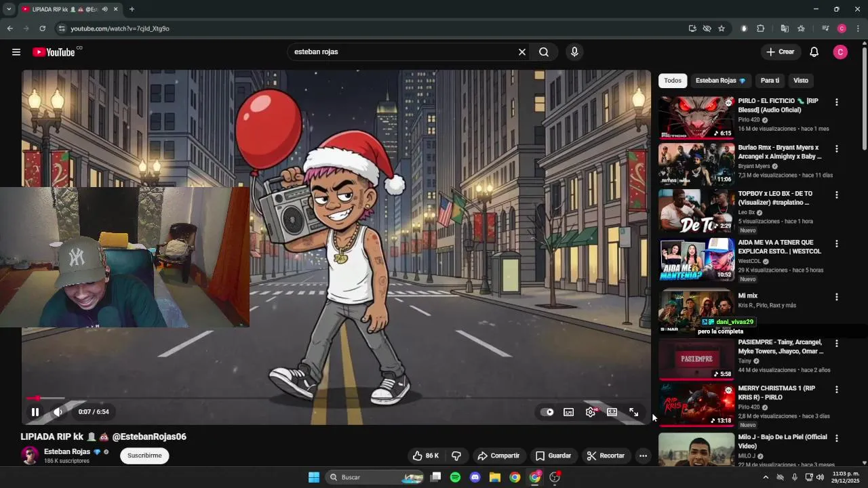Toggle subtitles in the video player

[569, 412]
